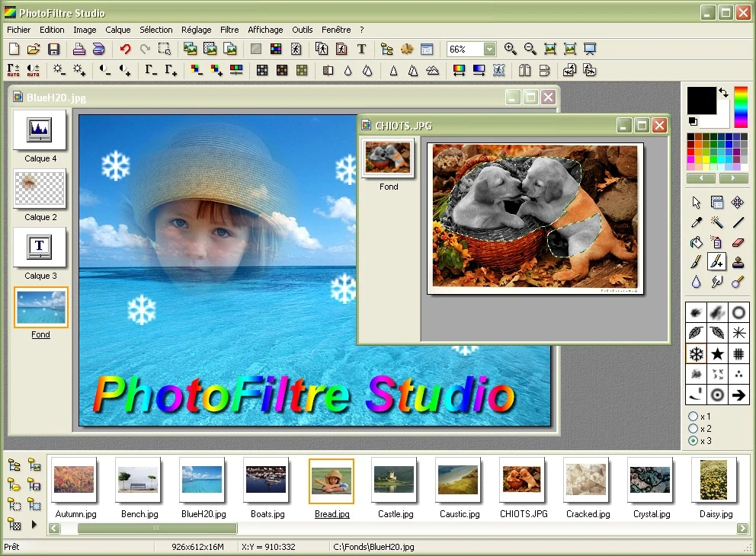This screenshot has height=556, width=756.
Task: Activate the Clone Stamp tool
Action: pos(738,262)
